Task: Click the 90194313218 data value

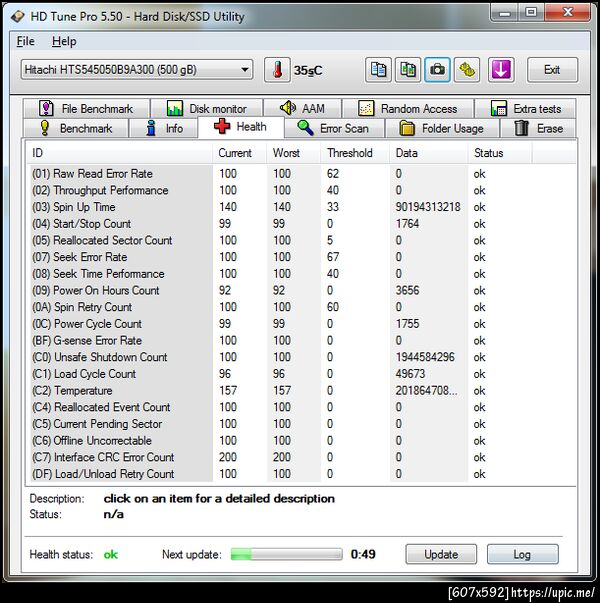Action: click(428, 207)
